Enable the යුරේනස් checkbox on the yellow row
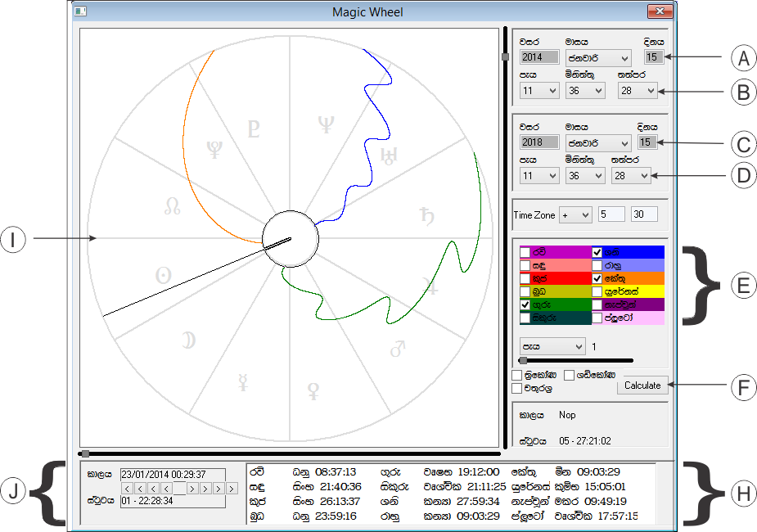Screen dimensions: 757x532 pyautogui.click(x=597, y=291)
